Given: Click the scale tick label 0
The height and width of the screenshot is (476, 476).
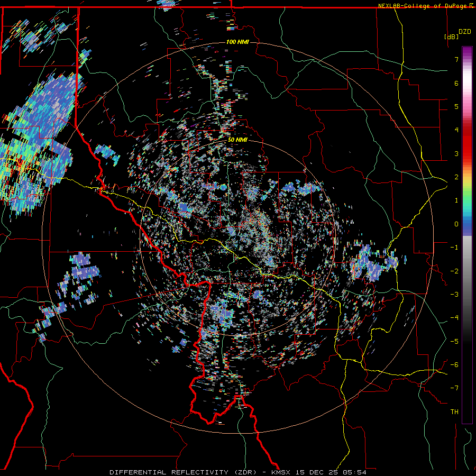Looking at the screenshot, I should click(456, 224).
